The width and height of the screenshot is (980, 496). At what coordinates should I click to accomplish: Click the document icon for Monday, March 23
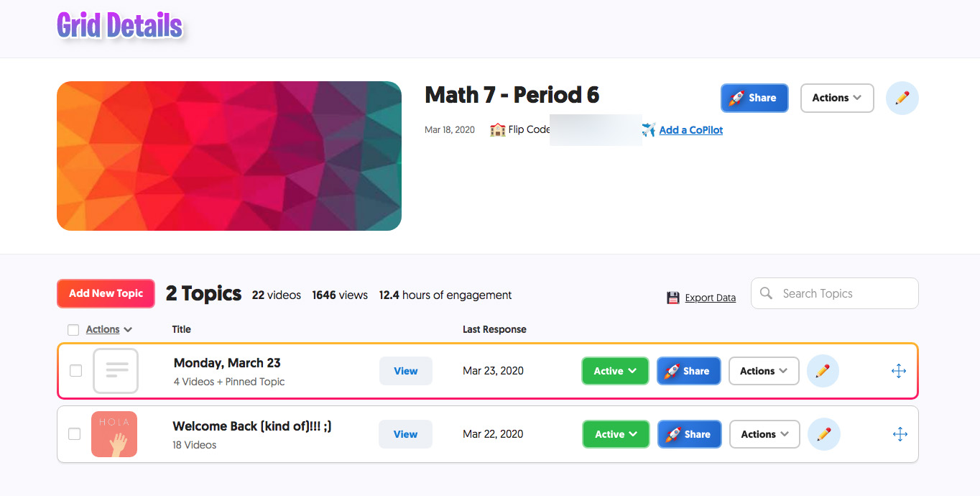(x=116, y=371)
